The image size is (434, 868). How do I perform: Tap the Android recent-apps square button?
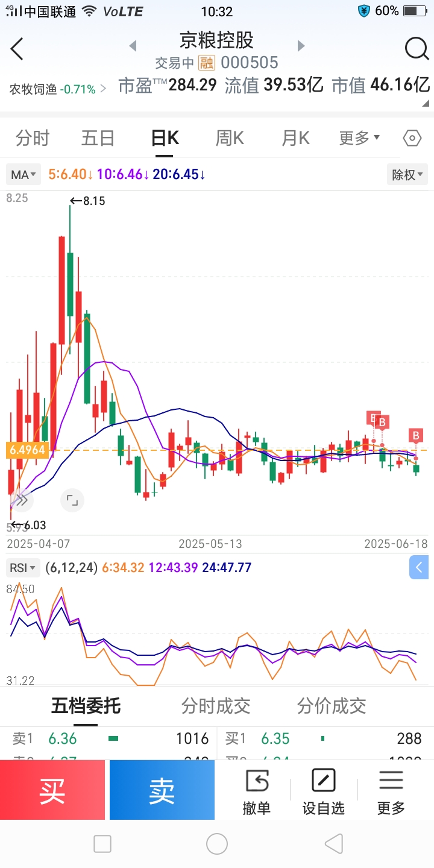[x=102, y=844]
